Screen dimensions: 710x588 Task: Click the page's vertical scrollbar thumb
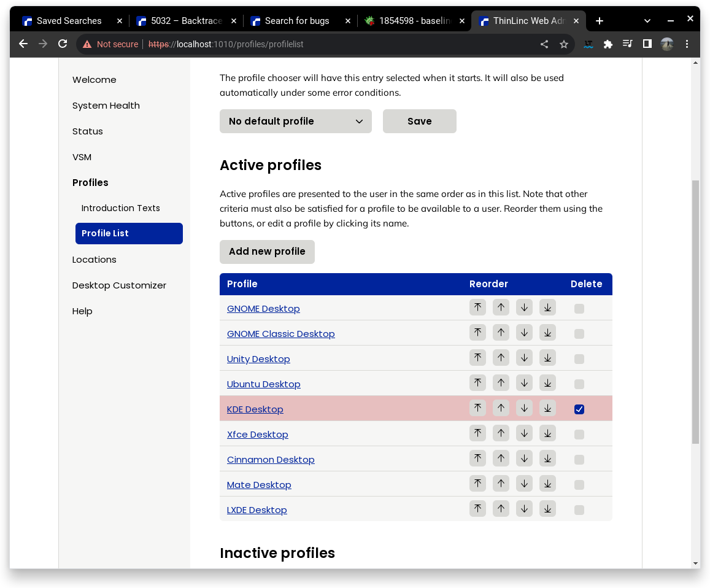tap(695, 312)
